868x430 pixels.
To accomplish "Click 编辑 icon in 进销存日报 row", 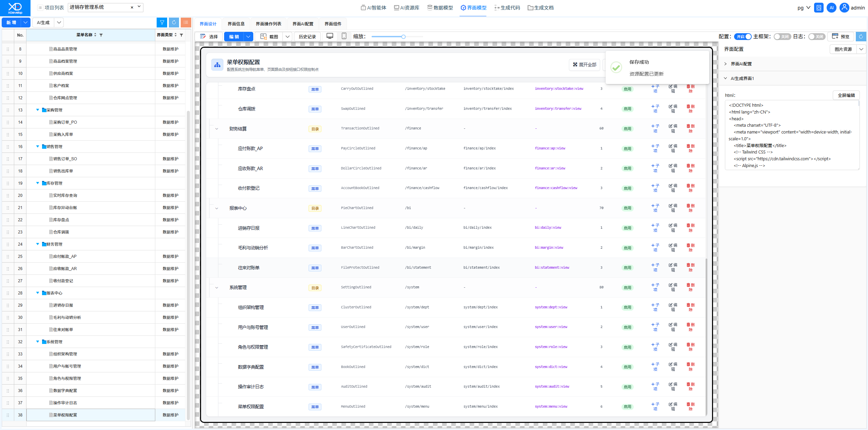I will click(x=673, y=228).
